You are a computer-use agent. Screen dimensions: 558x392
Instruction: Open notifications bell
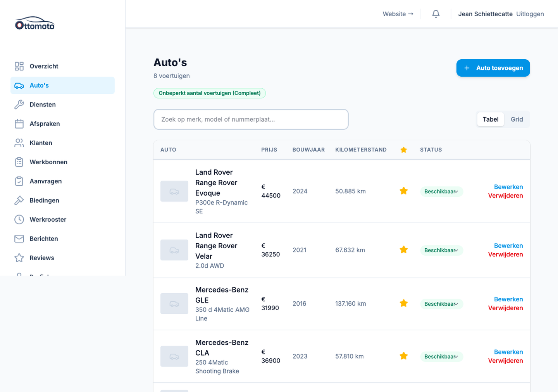[436, 14]
